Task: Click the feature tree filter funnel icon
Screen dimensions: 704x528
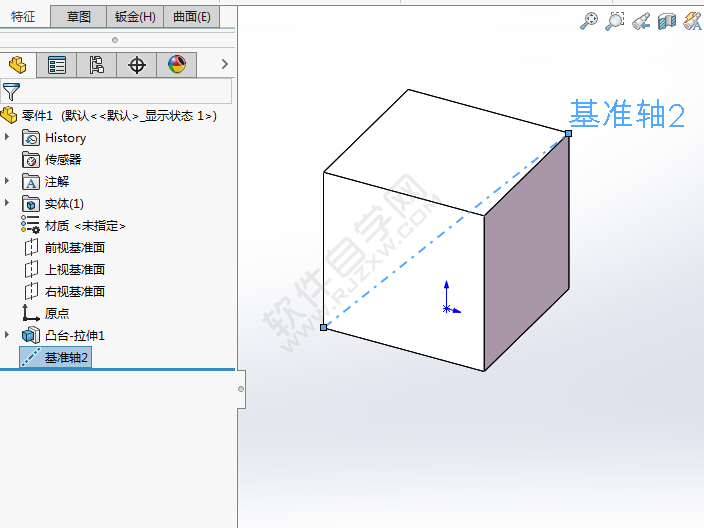Action: coord(11,92)
